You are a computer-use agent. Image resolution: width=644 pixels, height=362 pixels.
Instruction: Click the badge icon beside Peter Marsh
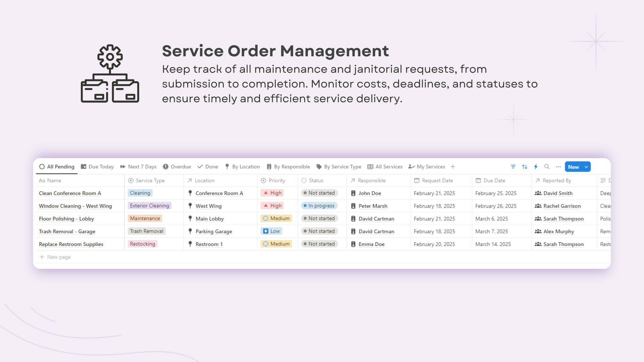pyautogui.click(x=353, y=206)
